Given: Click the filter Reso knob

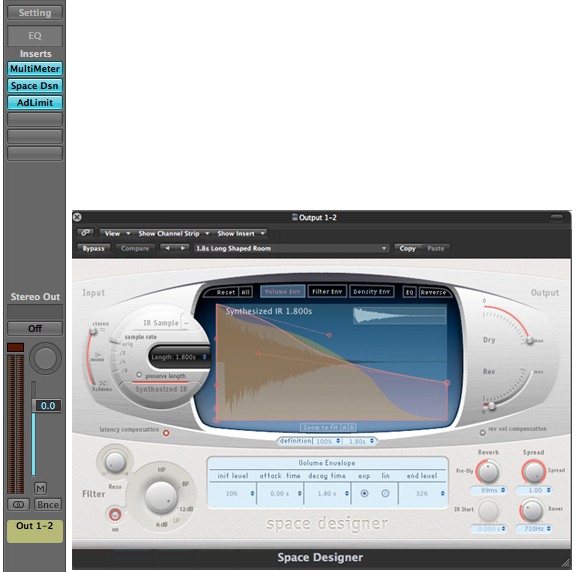Looking at the screenshot, I should point(115,462).
